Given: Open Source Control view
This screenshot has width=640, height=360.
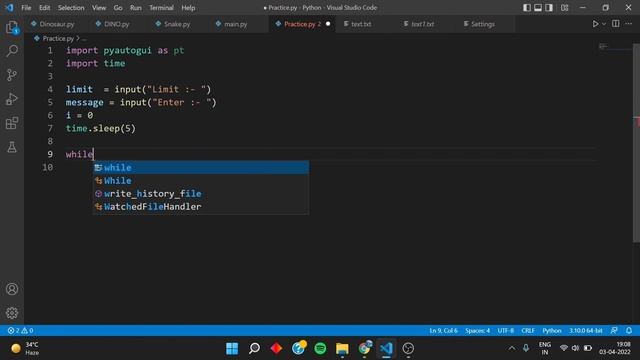Looking at the screenshot, I should pyautogui.click(x=12, y=75).
